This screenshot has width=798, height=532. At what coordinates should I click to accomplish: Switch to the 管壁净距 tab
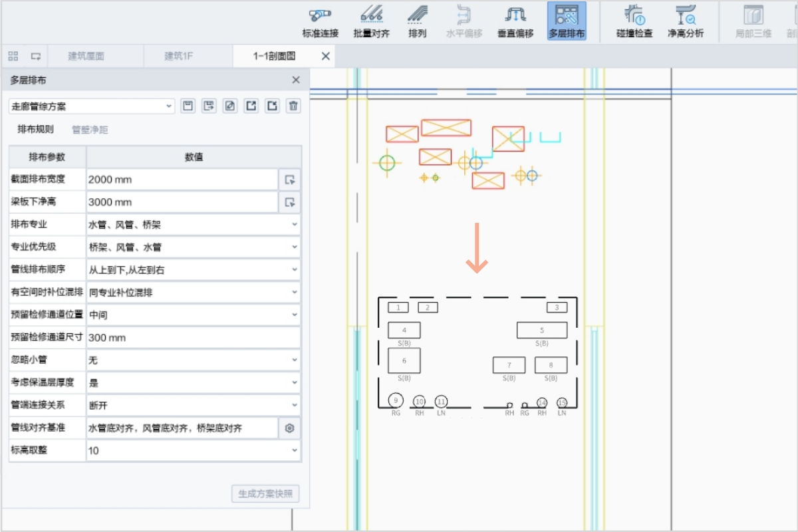click(x=90, y=130)
